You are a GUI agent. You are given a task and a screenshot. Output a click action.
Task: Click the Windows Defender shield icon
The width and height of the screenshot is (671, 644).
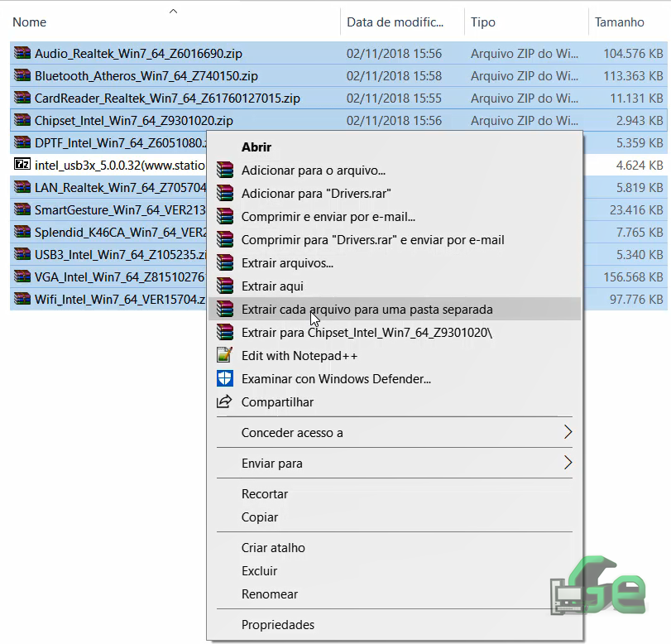pyautogui.click(x=225, y=378)
